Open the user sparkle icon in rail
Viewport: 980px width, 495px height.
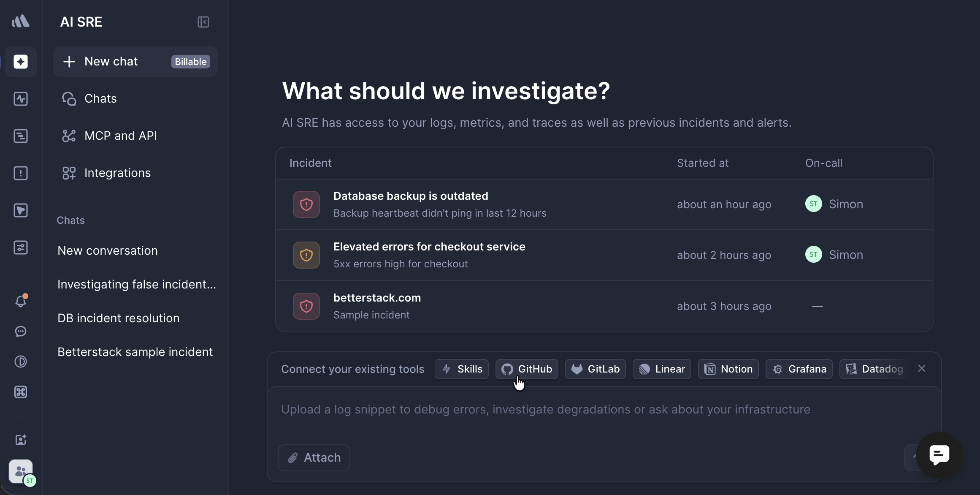[x=21, y=440]
